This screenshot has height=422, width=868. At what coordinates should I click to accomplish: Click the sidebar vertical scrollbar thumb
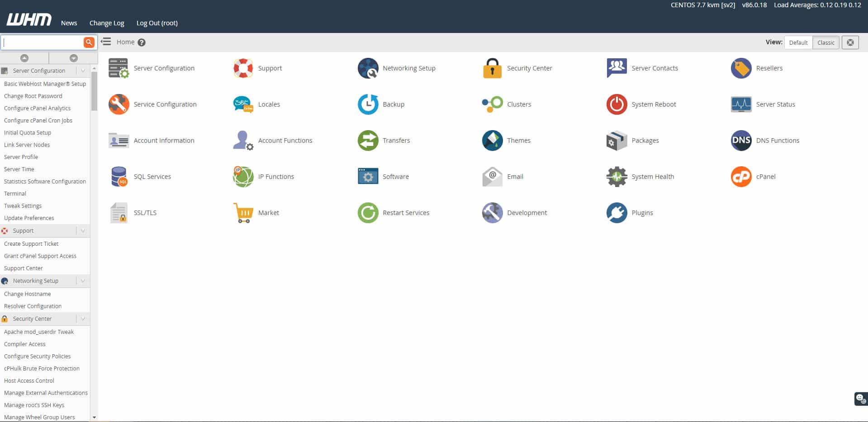tap(94, 91)
